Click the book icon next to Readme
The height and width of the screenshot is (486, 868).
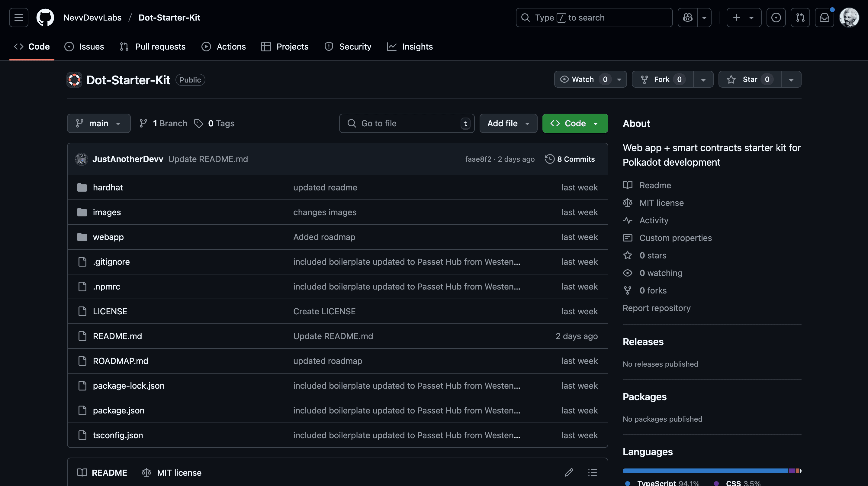pos(627,185)
